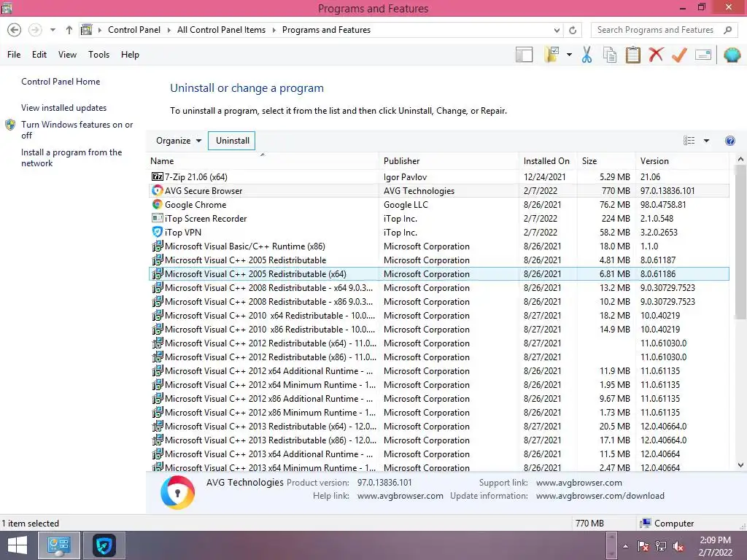
Task: Click the red X Delete icon
Action: click(656, 54)
